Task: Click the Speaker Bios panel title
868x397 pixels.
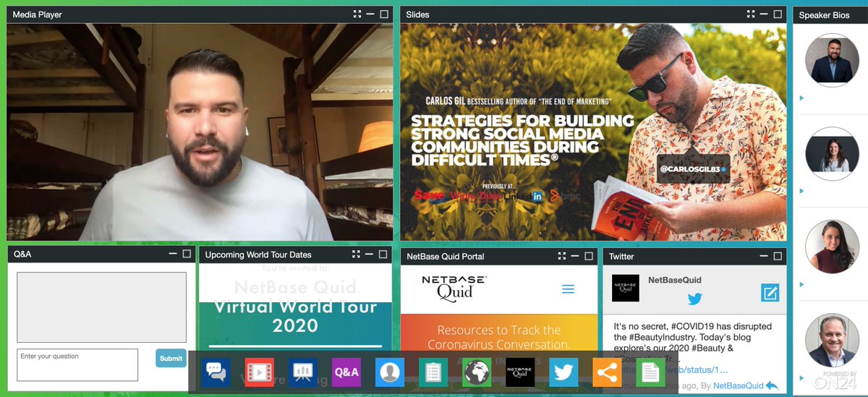Action: point(824,14)
